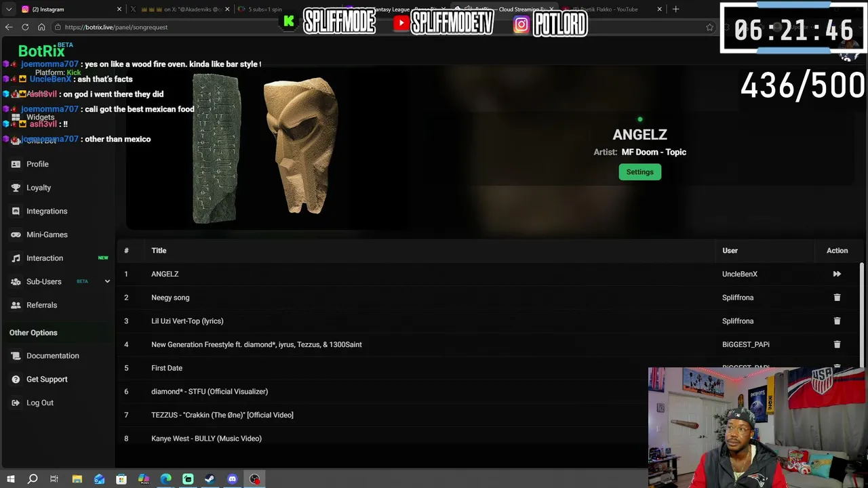
Task: Select the 'Neegy song' title
Action: (170, 298)
